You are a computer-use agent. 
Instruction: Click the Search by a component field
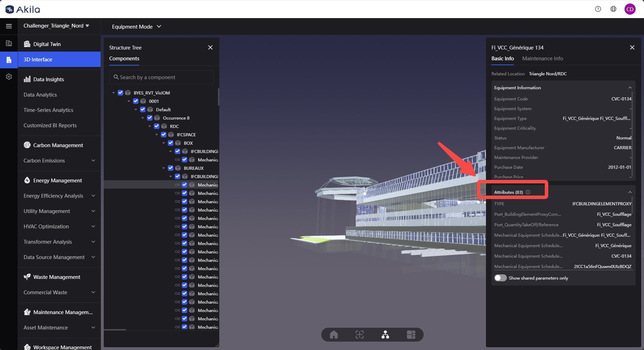161,77
